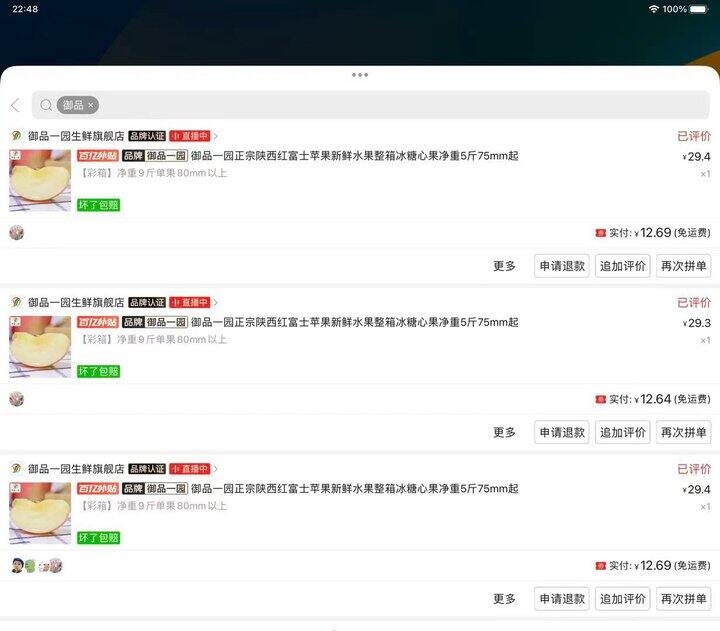Open third store's chevron arrow

[216, 469]
